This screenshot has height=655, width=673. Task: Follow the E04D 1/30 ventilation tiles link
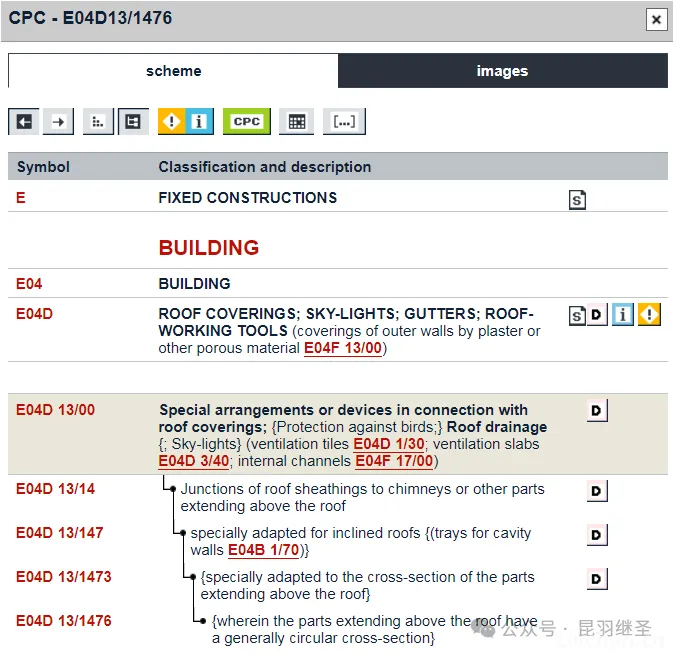390,444
